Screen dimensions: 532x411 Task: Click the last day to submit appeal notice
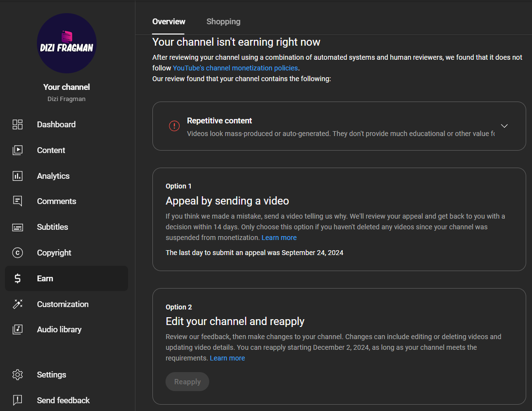254,253
